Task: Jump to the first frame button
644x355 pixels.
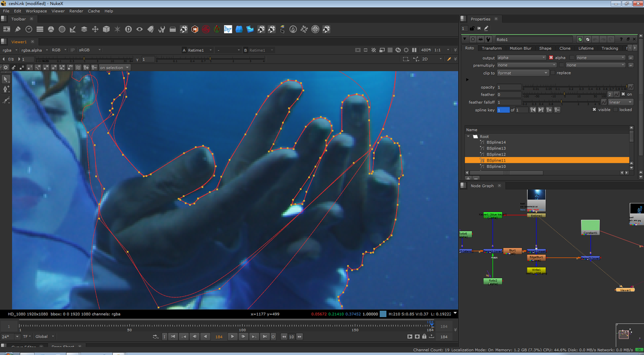Action: tap(173, 337)
